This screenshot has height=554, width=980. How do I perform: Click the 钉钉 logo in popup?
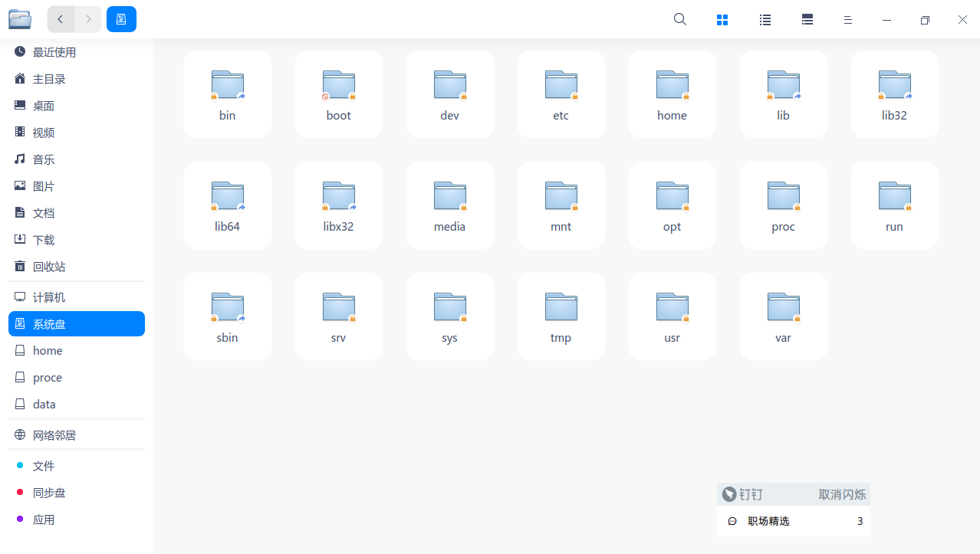point(729,494)
